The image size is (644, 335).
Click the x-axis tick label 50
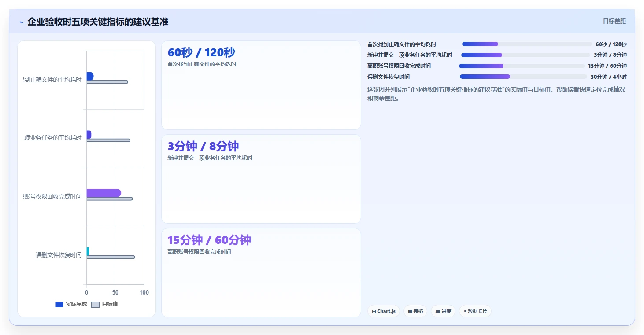pos(115,292)
